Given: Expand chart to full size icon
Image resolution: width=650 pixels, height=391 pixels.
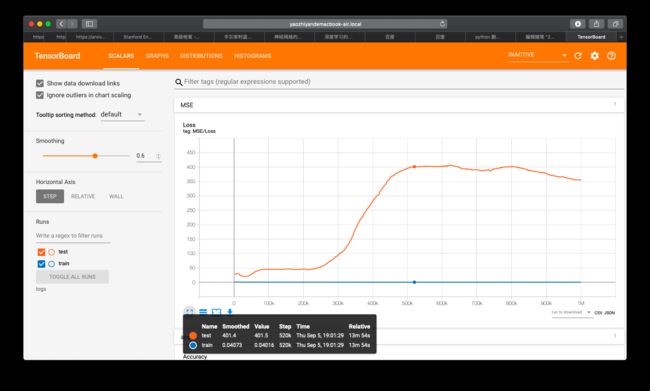Looking at the screenshot, I should 189,312.
